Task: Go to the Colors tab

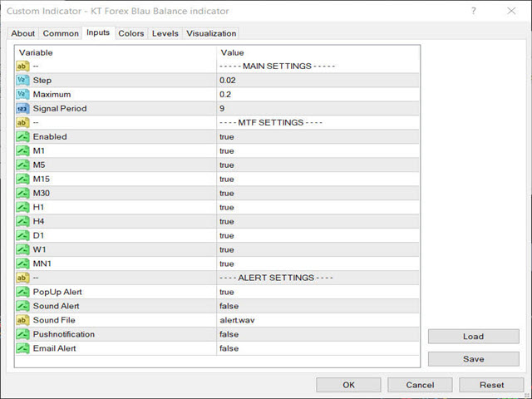Action: [x=131, y=33]
